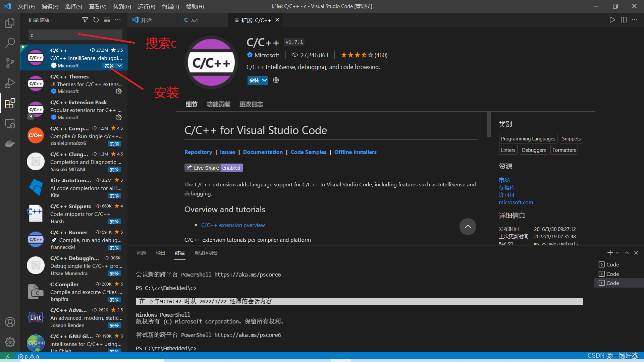Select the Programming Languages category tag

(528, 139)
